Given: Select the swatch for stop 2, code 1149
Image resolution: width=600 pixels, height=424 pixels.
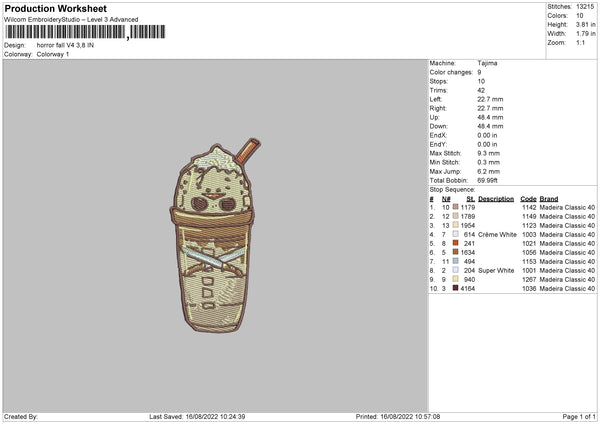Looking at the screenshot, I should pos(455,216).
